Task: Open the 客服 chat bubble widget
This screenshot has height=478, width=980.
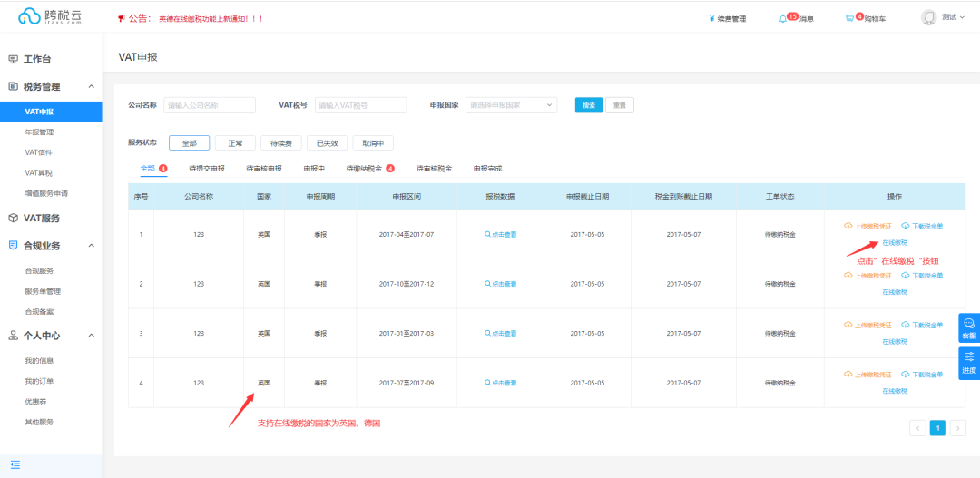Action: (969, 328)
